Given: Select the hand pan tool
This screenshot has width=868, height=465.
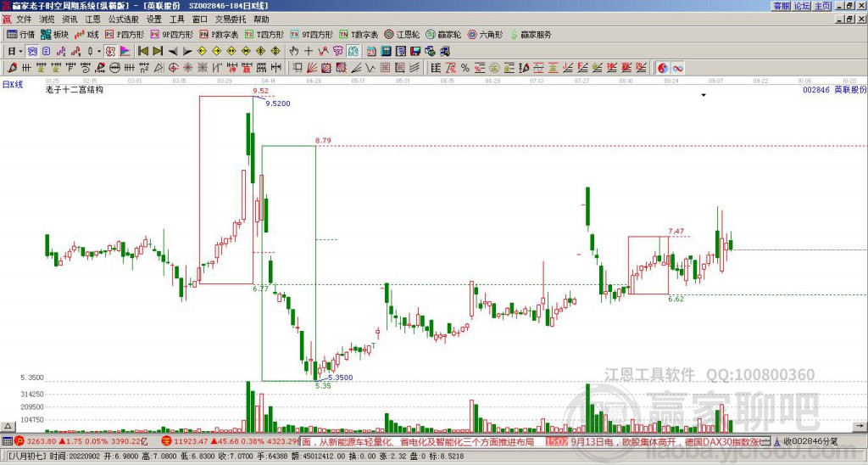Looking at the screenshot, I should 293,52.
